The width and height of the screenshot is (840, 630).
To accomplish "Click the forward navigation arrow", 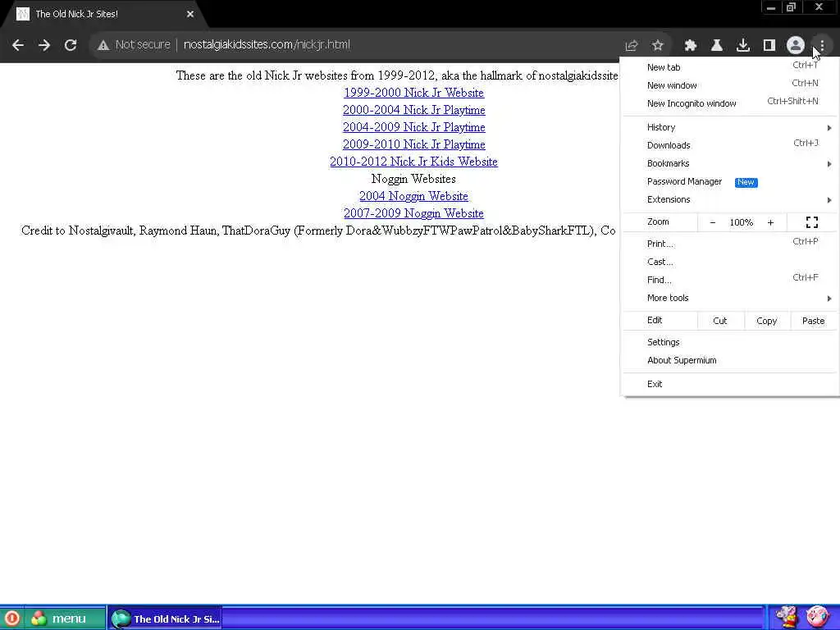I will point(44,45).
